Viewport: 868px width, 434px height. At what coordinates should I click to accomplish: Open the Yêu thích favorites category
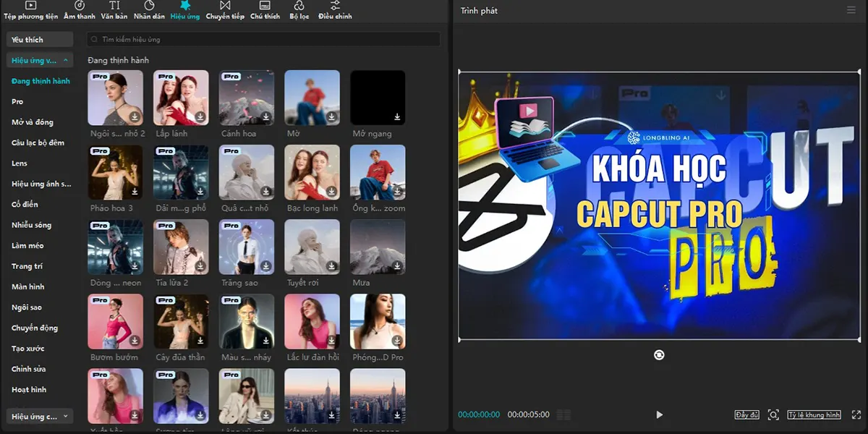pos(40,40)
